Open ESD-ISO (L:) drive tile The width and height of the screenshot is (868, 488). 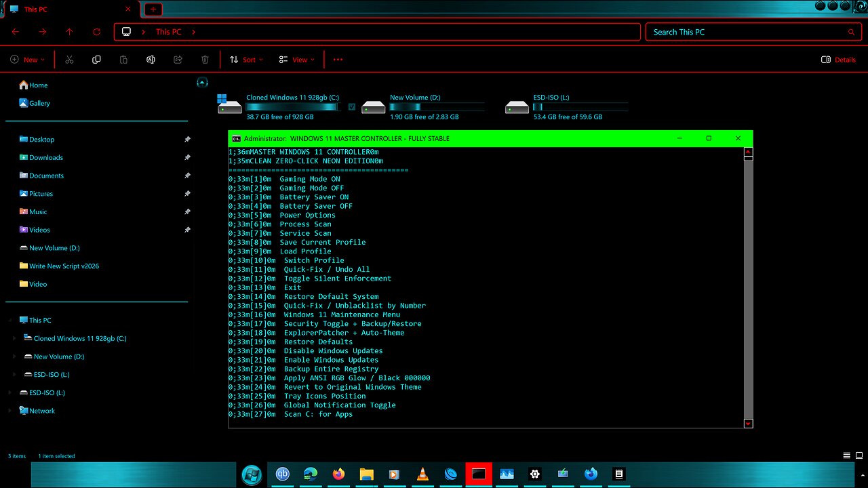click(566, 107)
